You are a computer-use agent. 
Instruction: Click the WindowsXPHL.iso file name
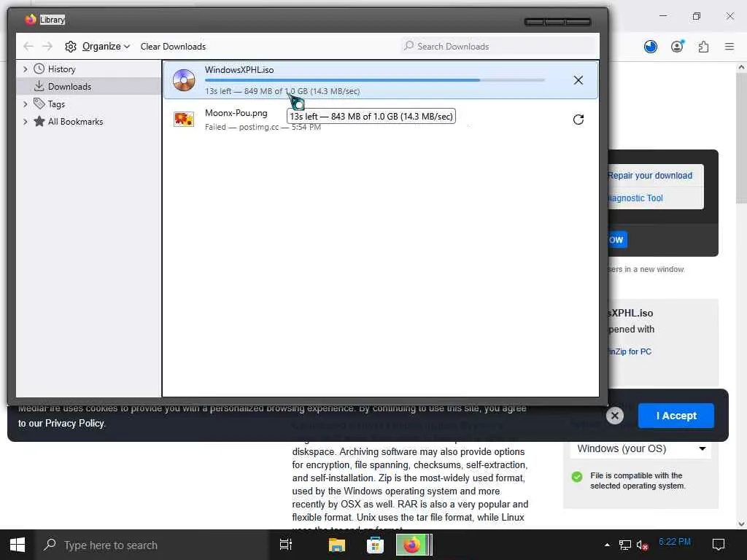[x=239, y=69]
